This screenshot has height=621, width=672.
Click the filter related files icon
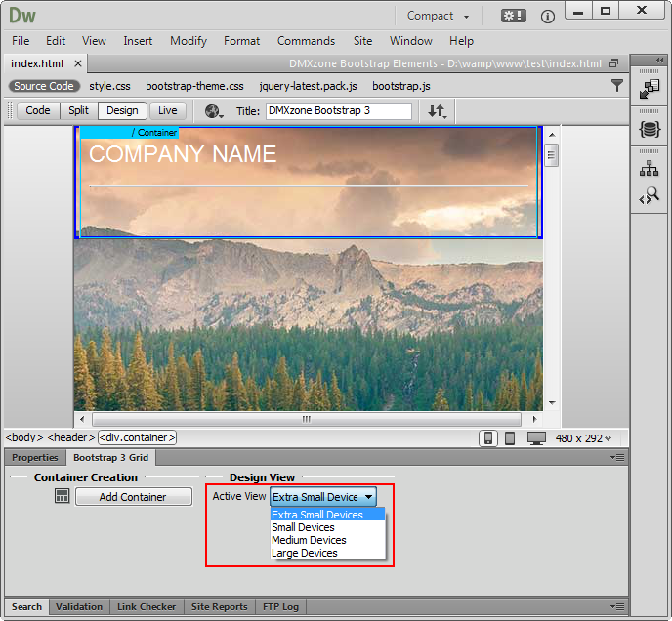pos(616,86)
